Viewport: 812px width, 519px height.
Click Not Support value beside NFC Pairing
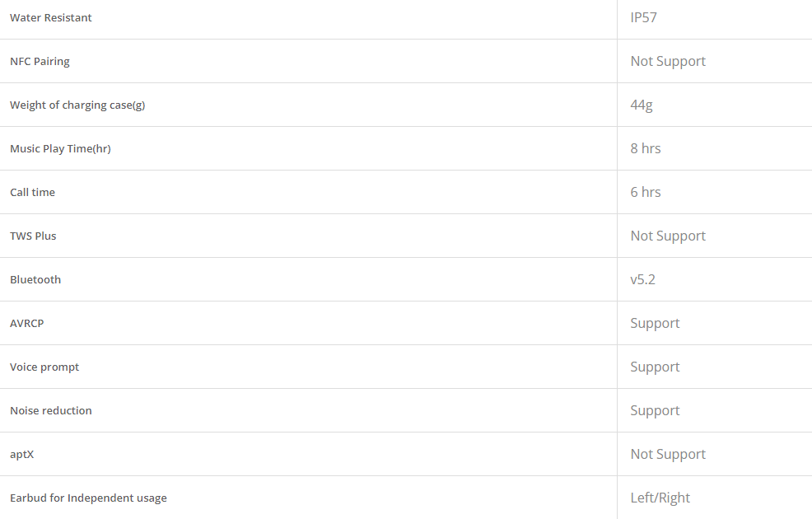tap(668, 61)
